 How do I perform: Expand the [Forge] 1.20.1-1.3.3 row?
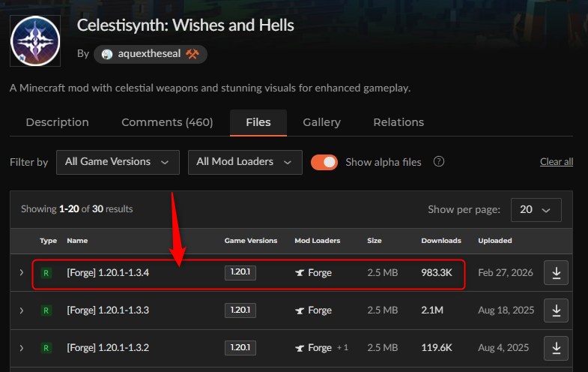(x=22, y=310)
